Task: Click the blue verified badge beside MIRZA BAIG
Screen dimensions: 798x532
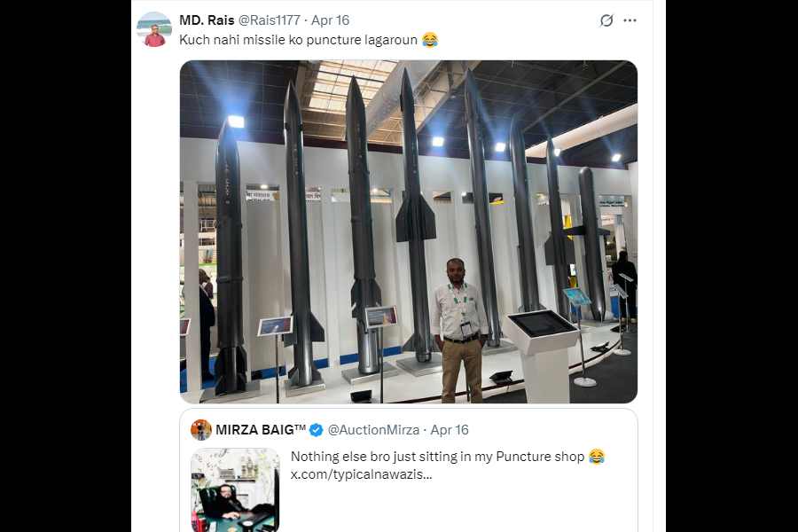Action: pos(316,430)
